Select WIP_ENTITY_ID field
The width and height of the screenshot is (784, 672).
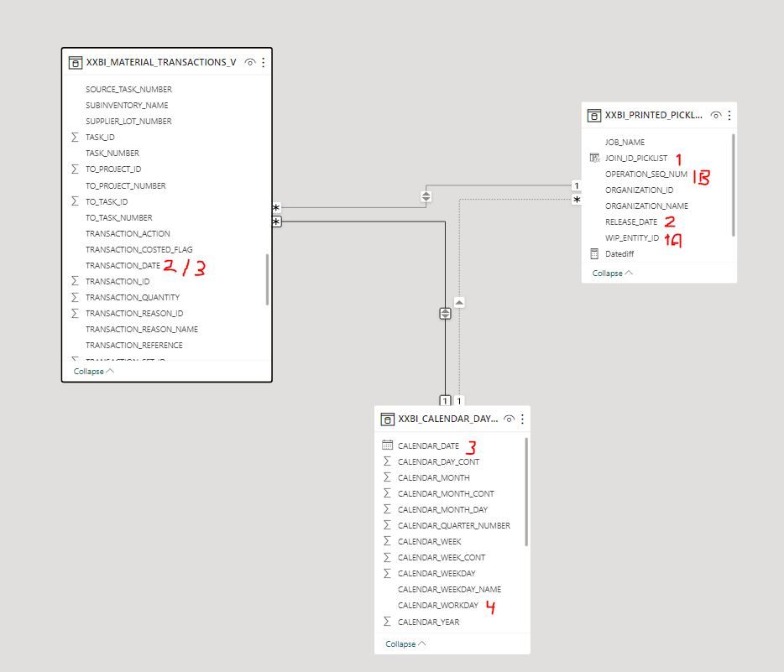[x=632, y=237]
